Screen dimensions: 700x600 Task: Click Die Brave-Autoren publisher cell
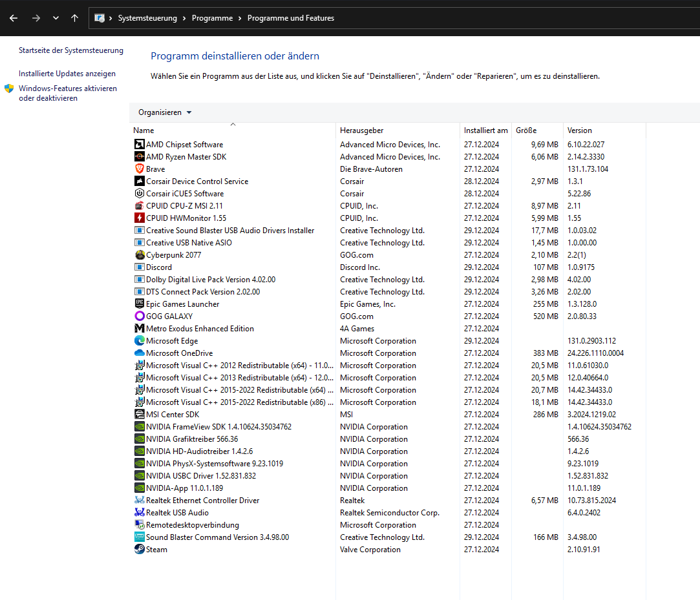point(371,169)
